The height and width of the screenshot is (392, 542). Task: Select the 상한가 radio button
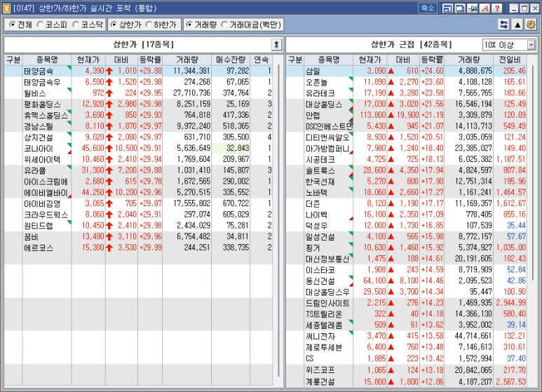(x=114, y=25)
